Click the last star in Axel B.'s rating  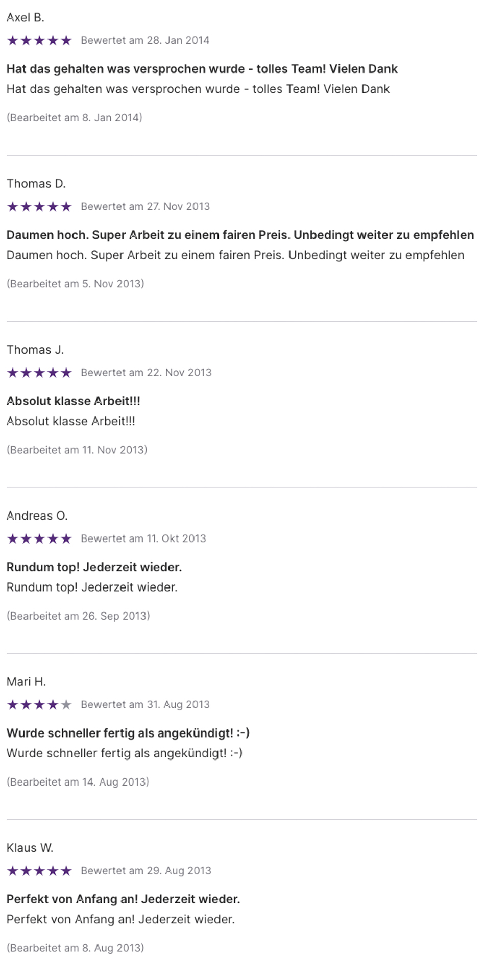[x=66, y=41]
